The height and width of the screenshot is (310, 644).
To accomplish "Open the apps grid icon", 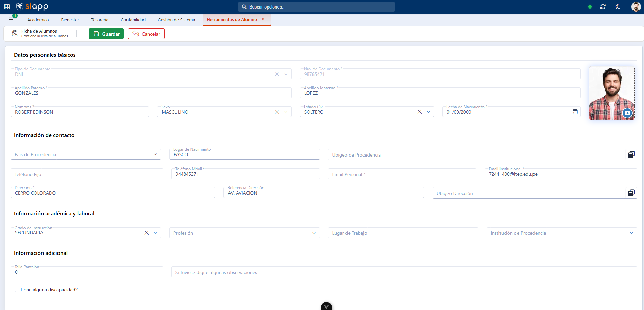I will coord(7,7).
